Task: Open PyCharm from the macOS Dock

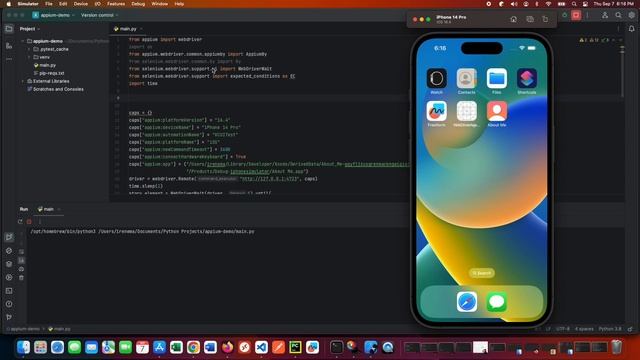Action: click(x=295, y=347)
